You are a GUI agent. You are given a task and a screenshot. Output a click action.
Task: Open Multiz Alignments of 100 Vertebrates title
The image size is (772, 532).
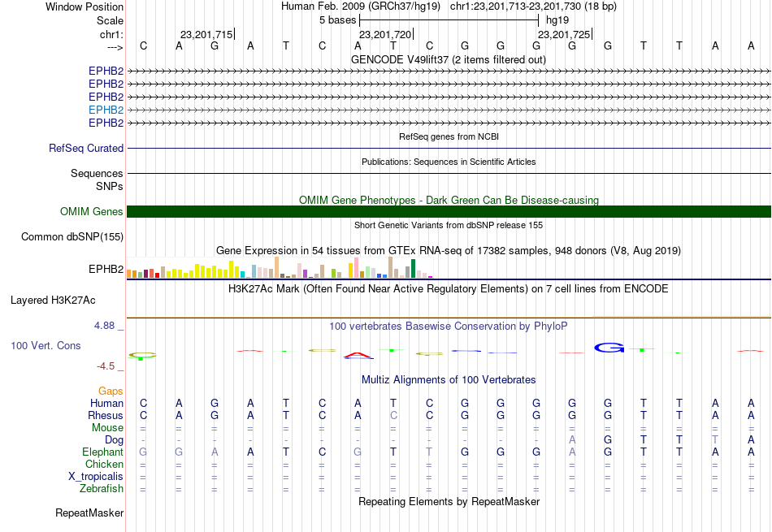click(x=449, y=379)
